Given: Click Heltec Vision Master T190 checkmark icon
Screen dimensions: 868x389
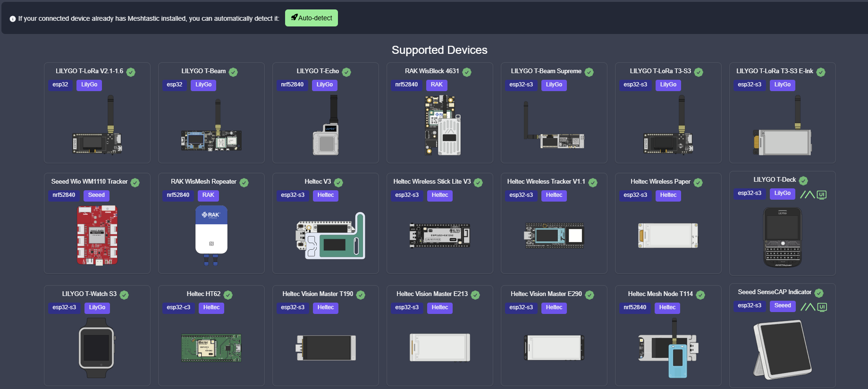Looking at the screenshot, I should pyautogui.click(x=361, y=295).
